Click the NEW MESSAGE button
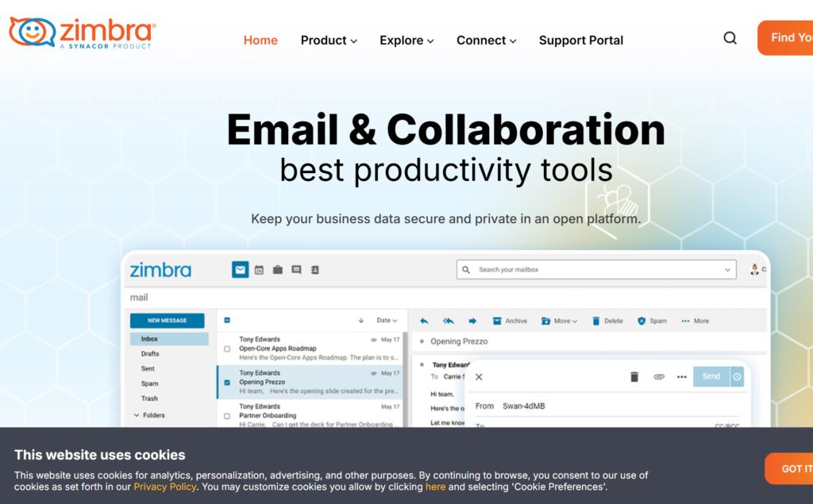813x504 pixels. 167,321
